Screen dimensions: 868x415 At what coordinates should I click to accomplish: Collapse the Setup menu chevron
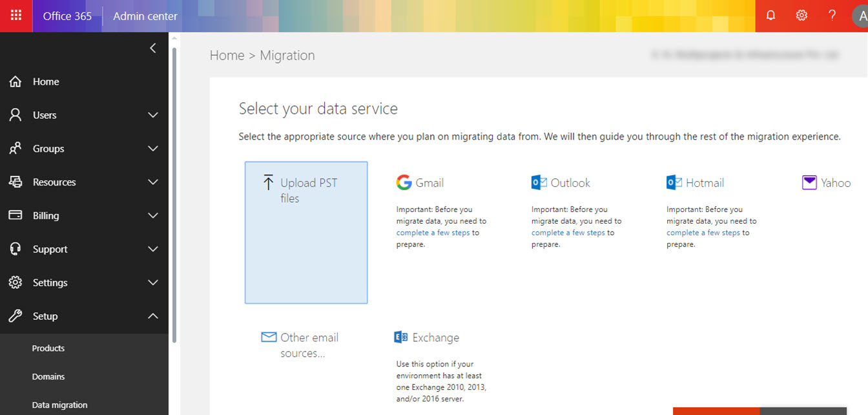click(153, 316)
